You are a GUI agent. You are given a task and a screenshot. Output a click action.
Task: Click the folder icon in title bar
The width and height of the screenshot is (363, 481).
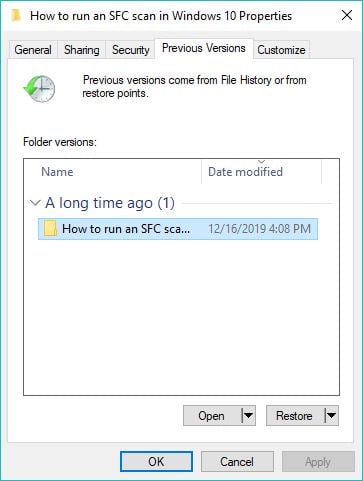(16, 15)
